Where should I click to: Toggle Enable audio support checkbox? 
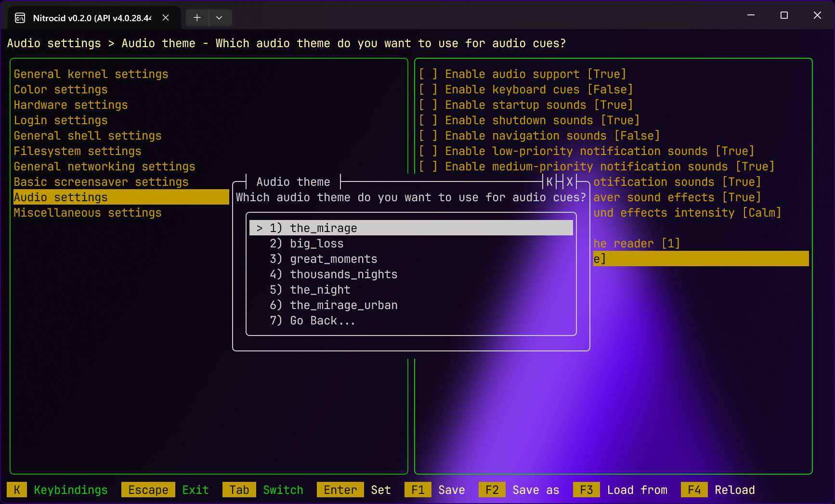pyautogui.click(x=428, y=74)
